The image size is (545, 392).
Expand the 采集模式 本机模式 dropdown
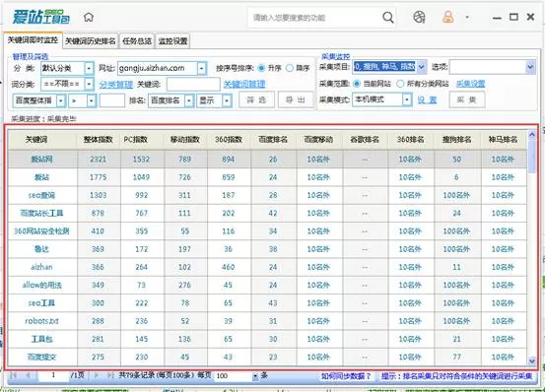pyautogui.click(x=407, y=99)
